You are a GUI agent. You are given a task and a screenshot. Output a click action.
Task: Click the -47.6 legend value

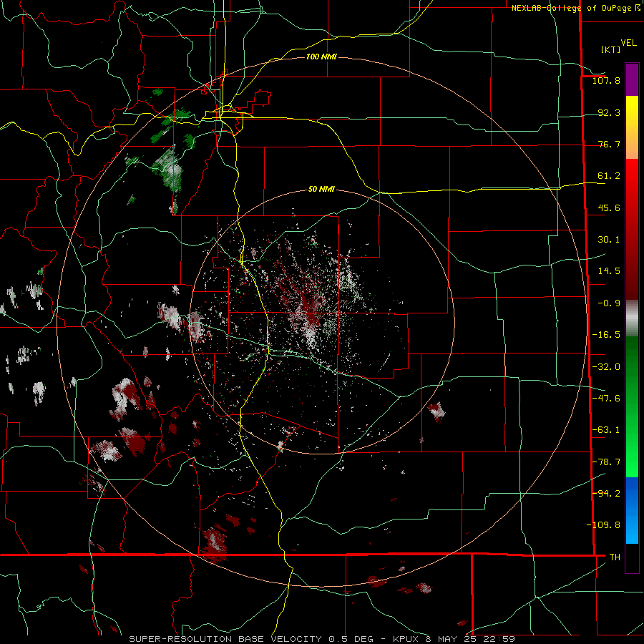tap(606, 399)
